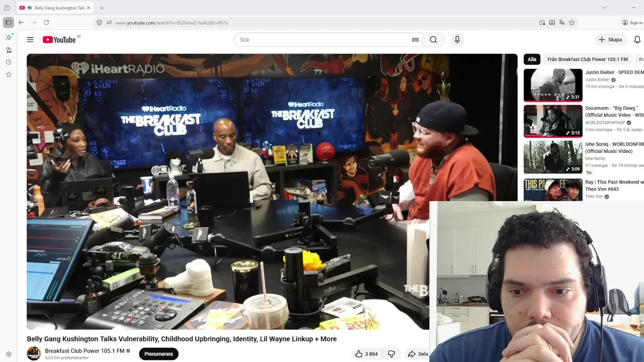Open the on-screen keyboard in search box
Screen dimensions: 644x362
[x=415, y=40]
